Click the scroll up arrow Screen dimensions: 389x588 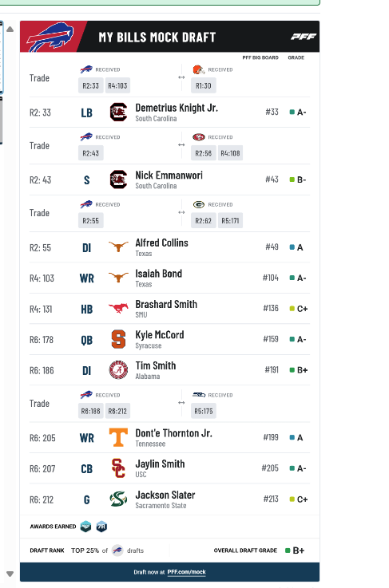[x=10, y=30]
